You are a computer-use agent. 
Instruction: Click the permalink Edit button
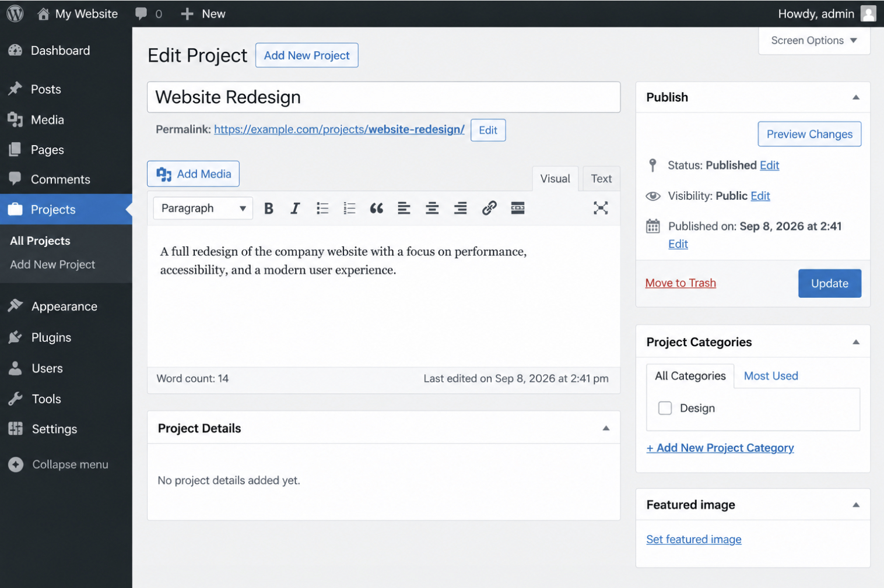pyautogui.click(x=488, y=130)
